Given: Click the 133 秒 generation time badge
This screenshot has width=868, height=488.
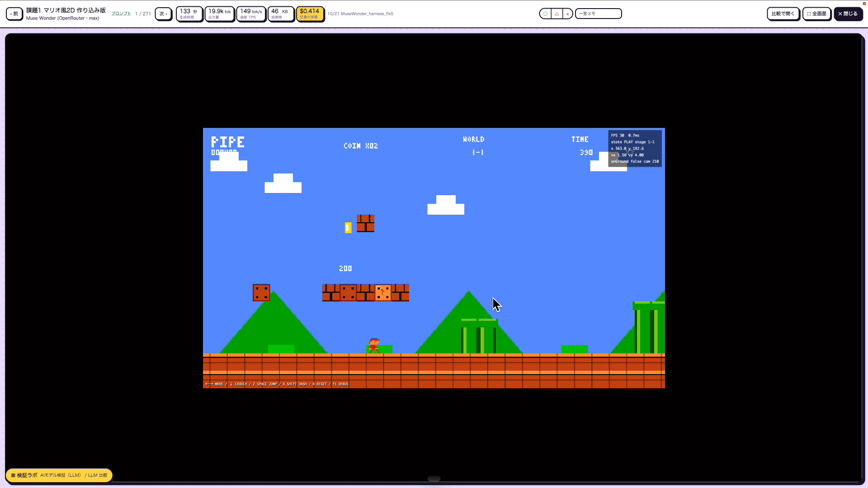Looking at the screenshot, I should click(x=189, y=14).
